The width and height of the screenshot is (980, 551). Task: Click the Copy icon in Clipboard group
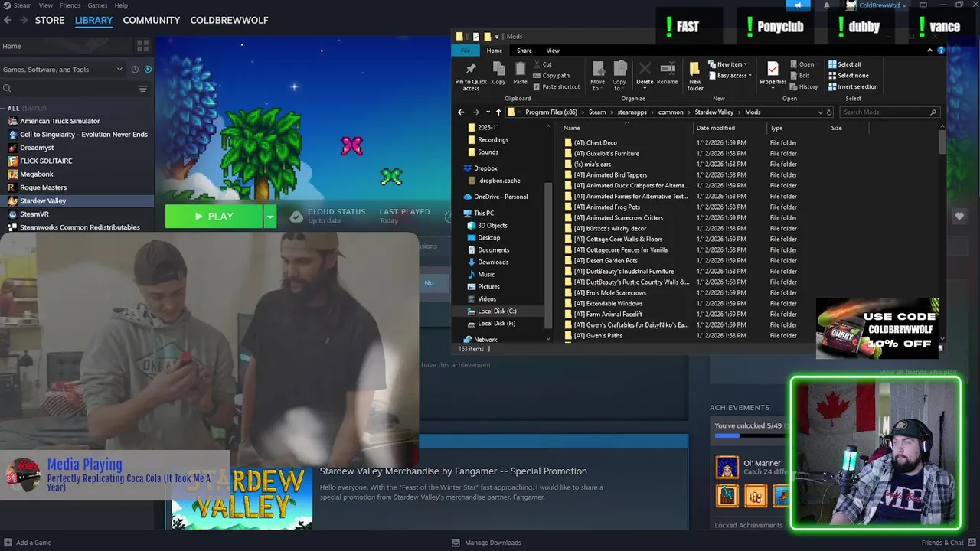point(498,69)
